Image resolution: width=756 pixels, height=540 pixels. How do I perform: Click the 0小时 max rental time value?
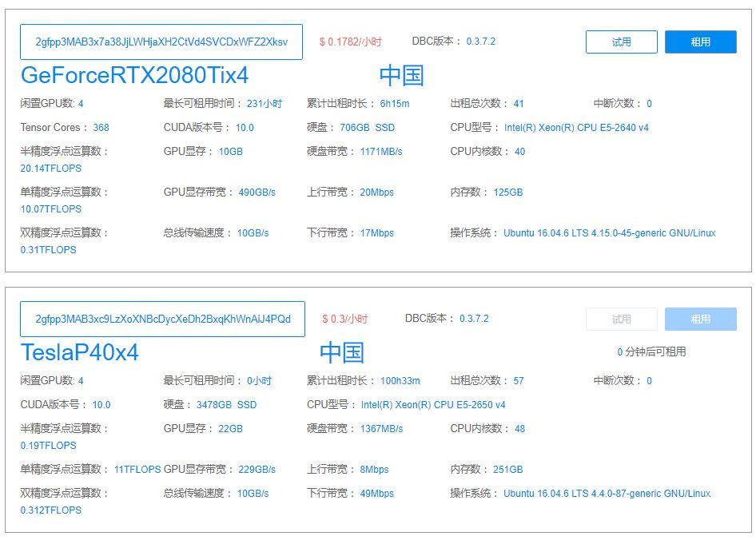260,381
